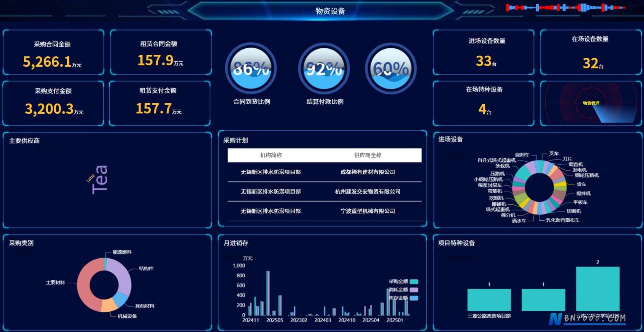The image size is (644, 332).
Task: Select the 平板车 label on equipment donut
Action: (580, 203)
